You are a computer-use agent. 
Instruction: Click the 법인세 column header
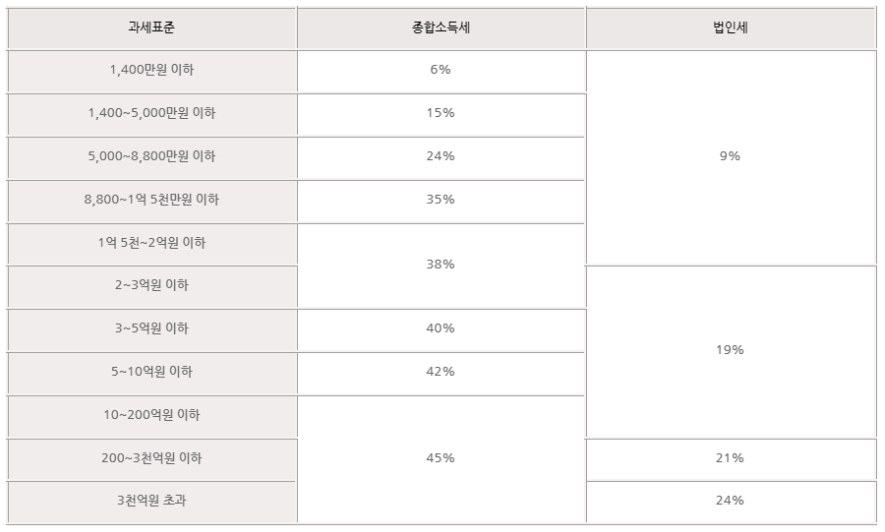(729, 28)
